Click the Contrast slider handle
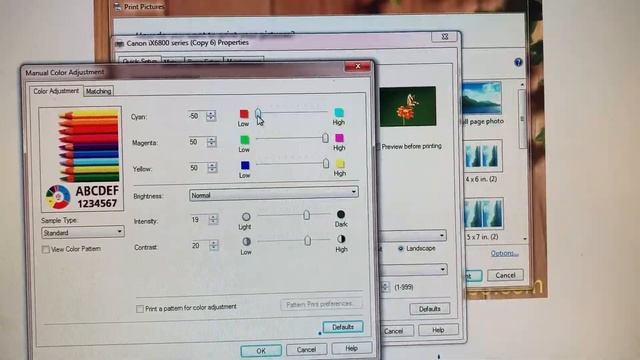The image size is (640, 360). pyautogui.click(x=307, y=241)
